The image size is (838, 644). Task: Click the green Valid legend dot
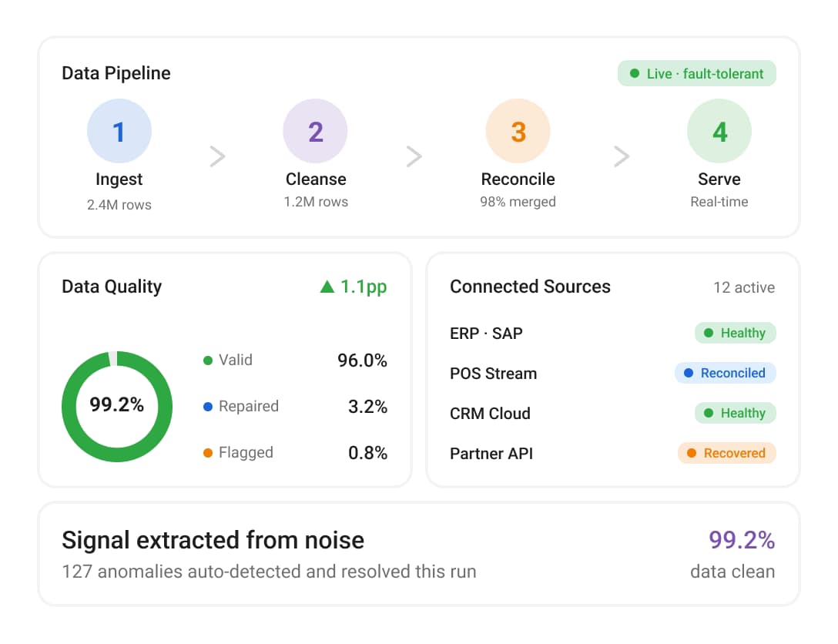(208, 361)
